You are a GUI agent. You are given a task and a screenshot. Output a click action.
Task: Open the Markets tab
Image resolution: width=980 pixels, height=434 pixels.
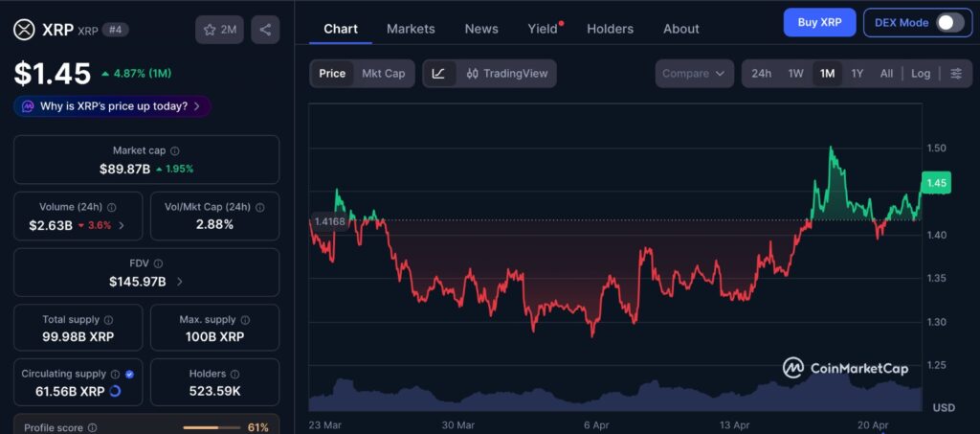pyautogui.click(x=411, y=29)
